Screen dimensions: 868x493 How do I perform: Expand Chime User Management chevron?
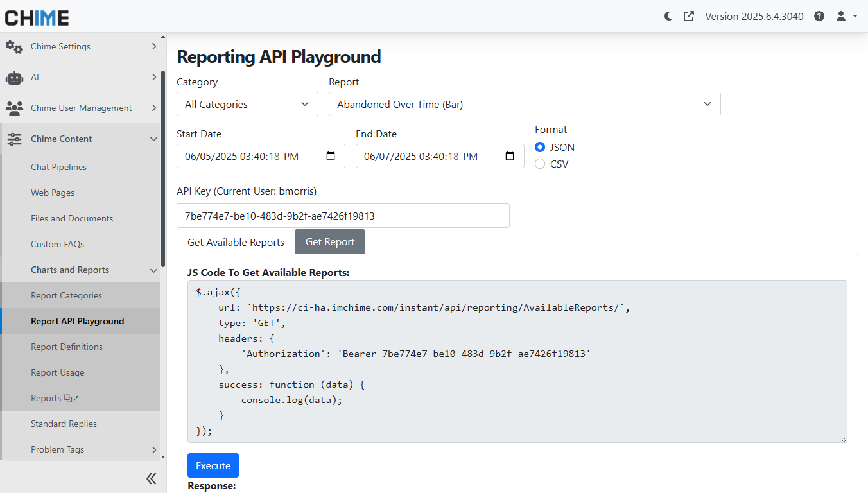[x=153, y=108]
